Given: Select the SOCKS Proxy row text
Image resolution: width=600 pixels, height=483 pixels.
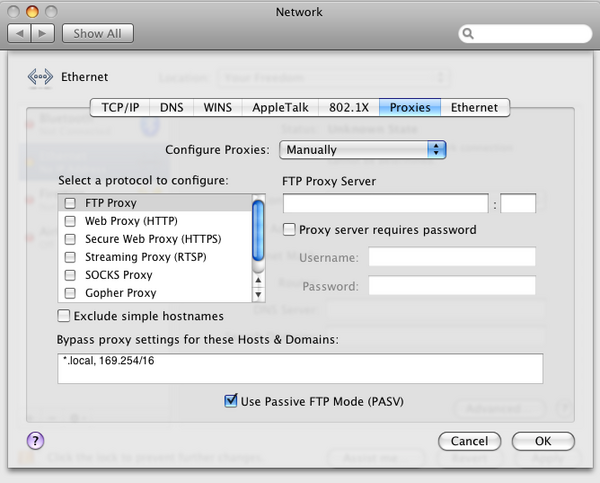Looking at the screenshot, I should pyautogui.click(x=119, y=275).
